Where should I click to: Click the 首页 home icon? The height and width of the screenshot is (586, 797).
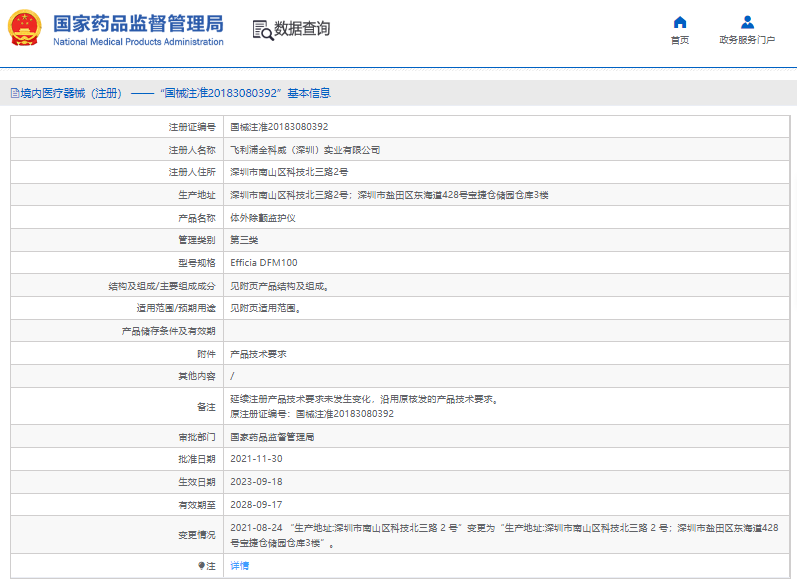click(x=680, y=22)
